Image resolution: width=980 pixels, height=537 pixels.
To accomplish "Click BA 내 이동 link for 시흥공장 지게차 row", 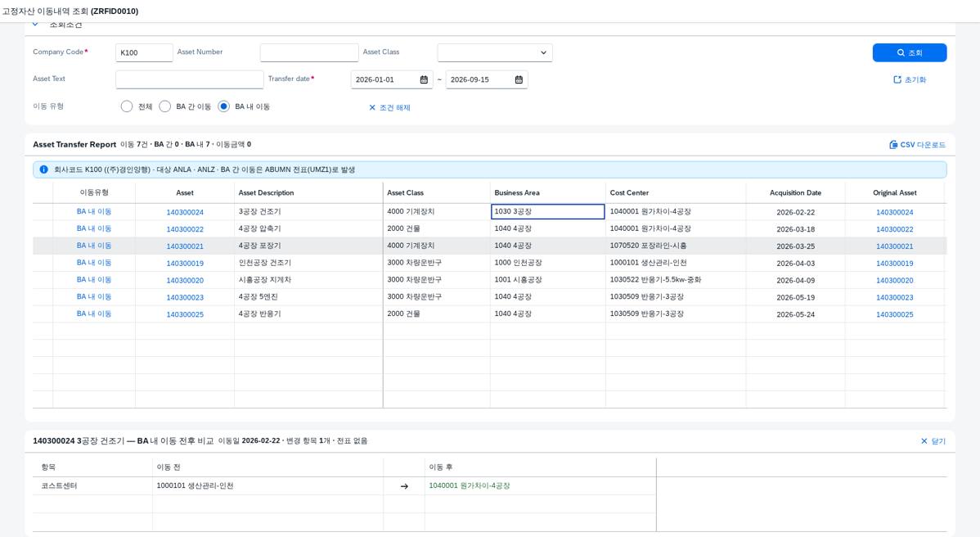I will 94,279.
